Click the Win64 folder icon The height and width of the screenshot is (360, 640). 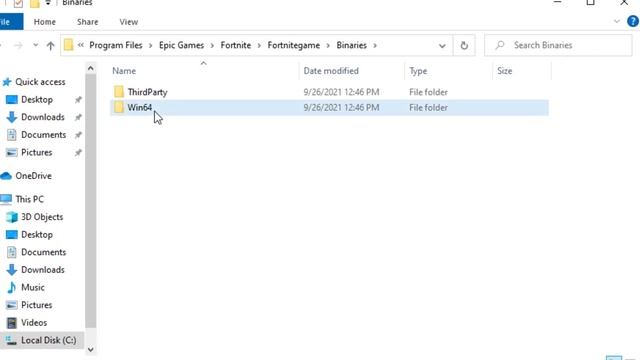click(x=119, y=107)
